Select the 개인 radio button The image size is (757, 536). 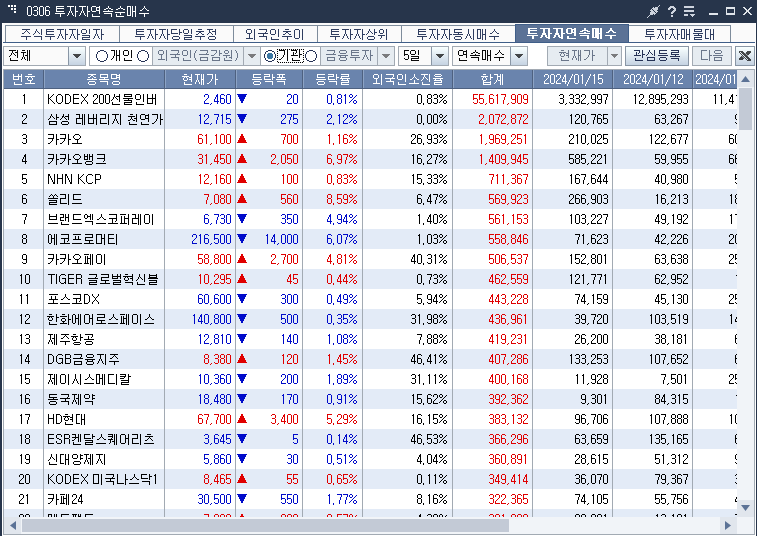click(x=102, y=56)
